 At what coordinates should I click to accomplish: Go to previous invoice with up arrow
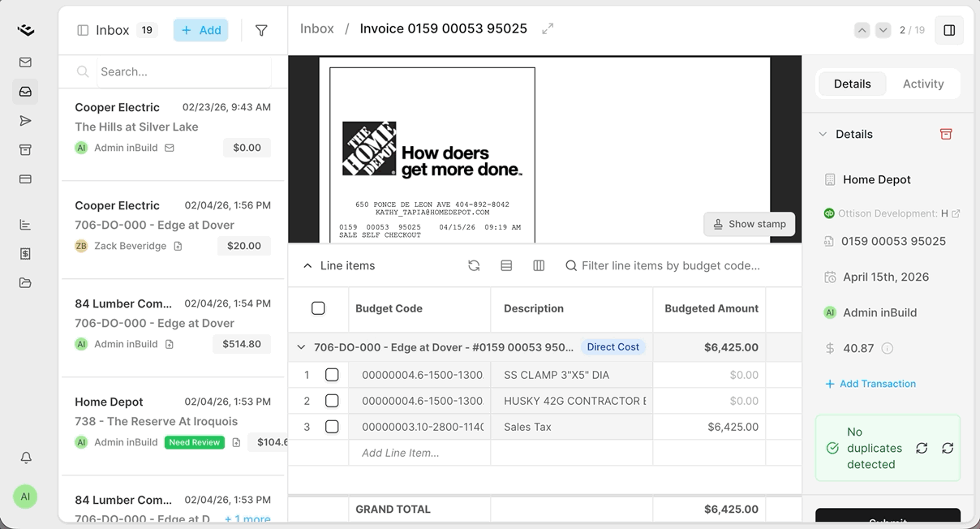tap(862, 30)
